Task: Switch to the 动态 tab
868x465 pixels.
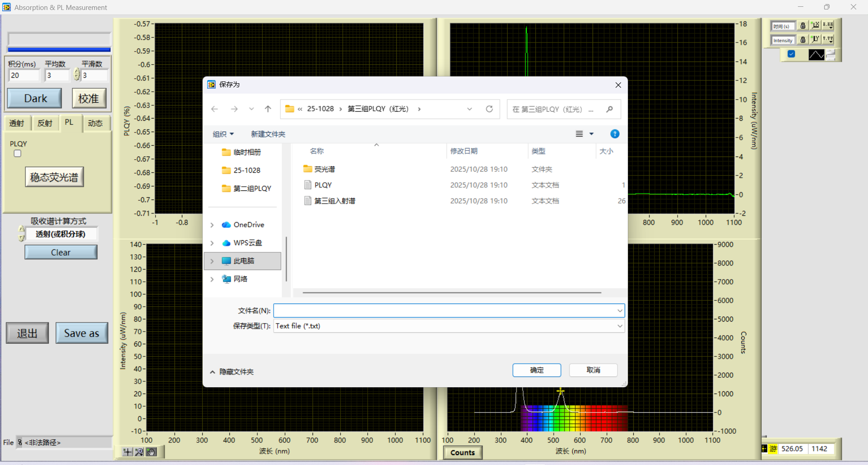Action: [95, 123]
